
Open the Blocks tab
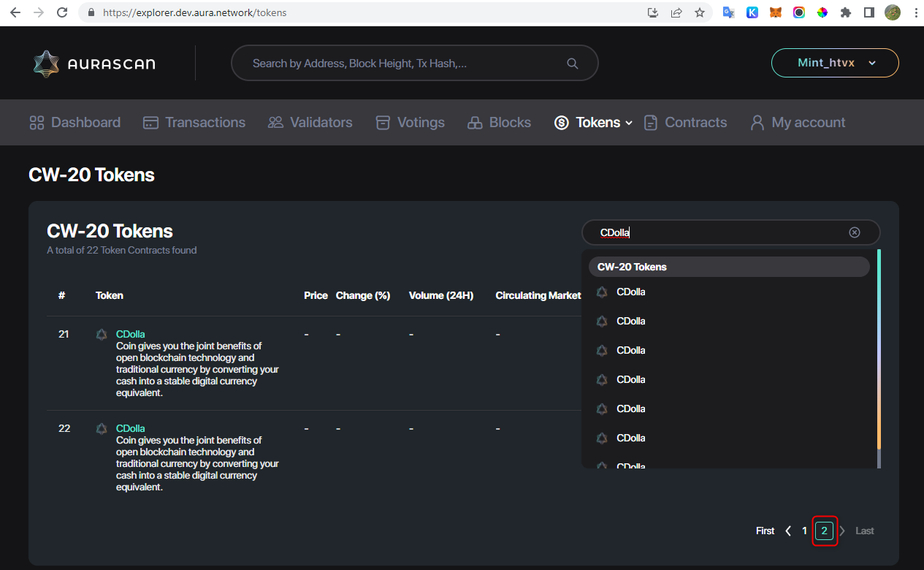click(499, 123)
